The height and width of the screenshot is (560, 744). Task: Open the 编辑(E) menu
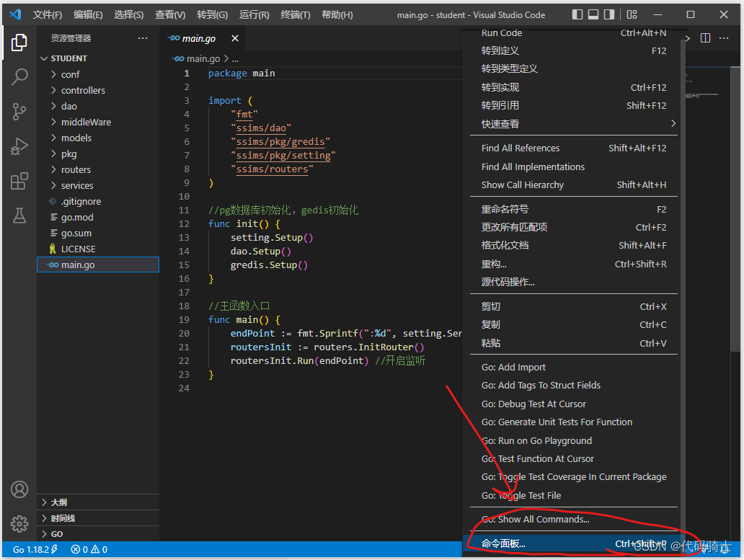tap(88, 14)
